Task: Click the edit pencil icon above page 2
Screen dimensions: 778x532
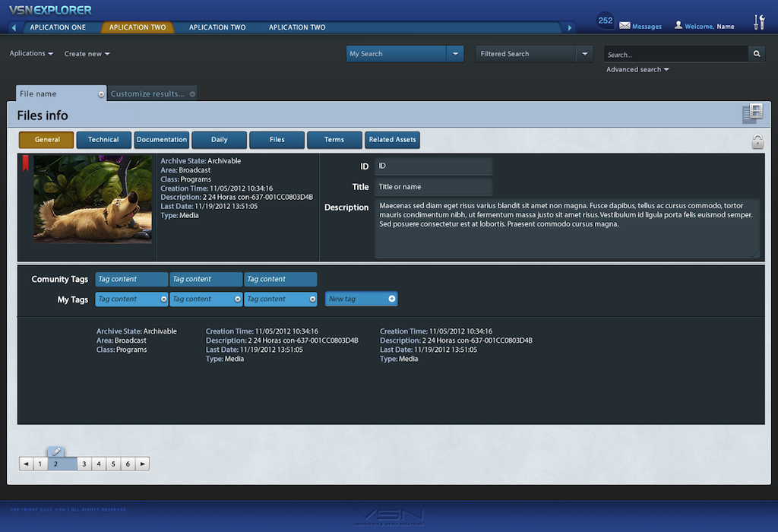Action: (57, 451)
